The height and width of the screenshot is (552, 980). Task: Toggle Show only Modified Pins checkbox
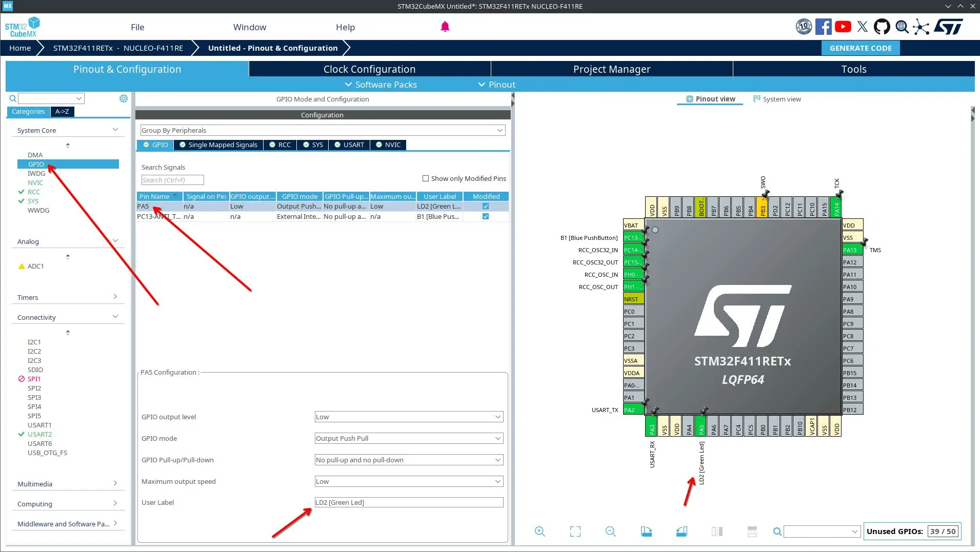(x=426, y=178)
